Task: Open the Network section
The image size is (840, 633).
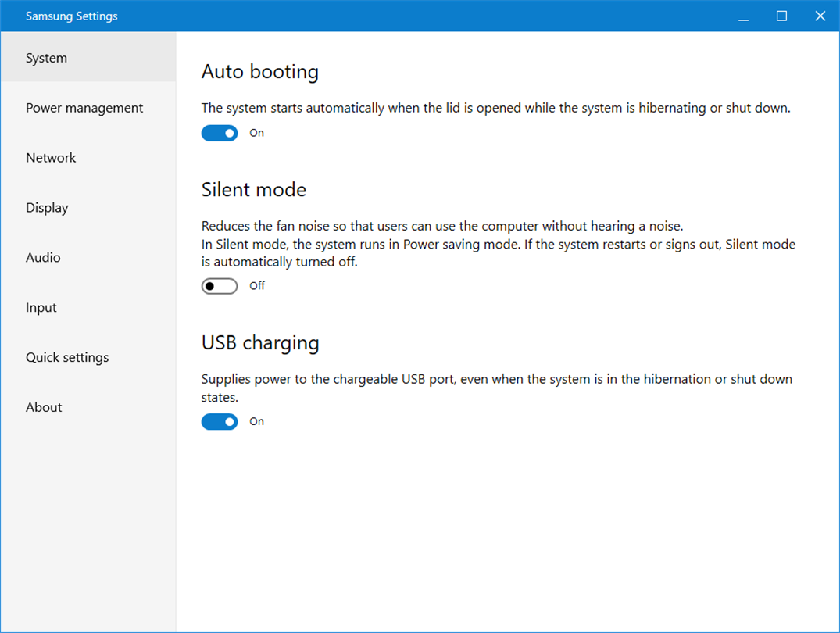Action: (51, 158)
